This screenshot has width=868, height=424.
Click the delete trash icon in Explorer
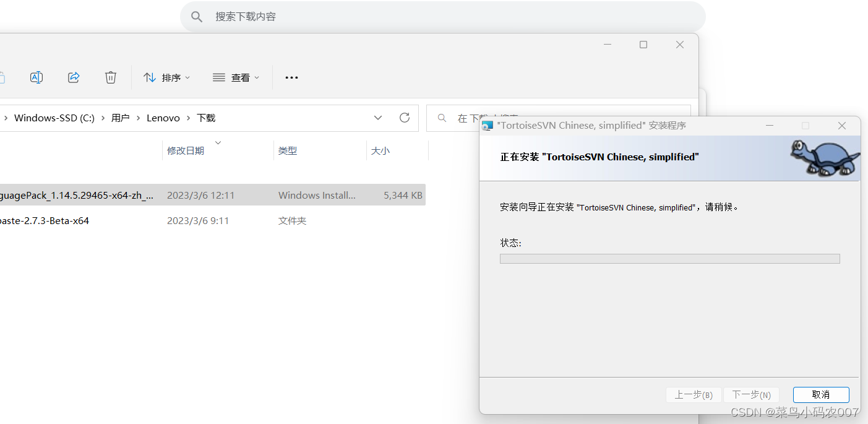click(111, 77)
